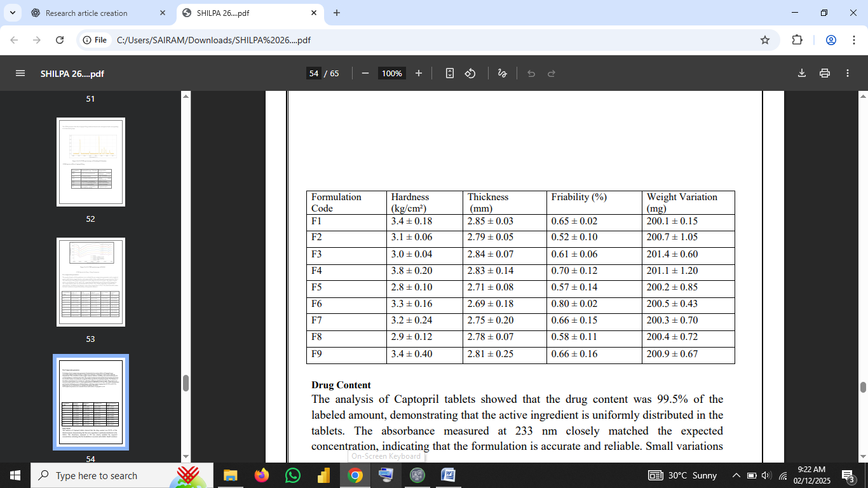Select the page 53 thumbnail
This screenshot has height=488, width=868.
tap(90, 282)
